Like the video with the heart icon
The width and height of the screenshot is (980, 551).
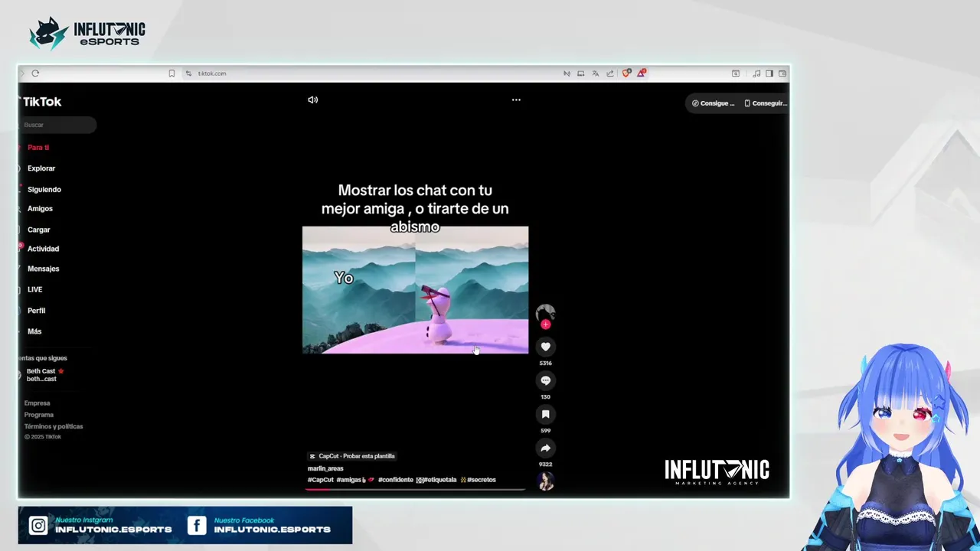(x=545, y=347)
